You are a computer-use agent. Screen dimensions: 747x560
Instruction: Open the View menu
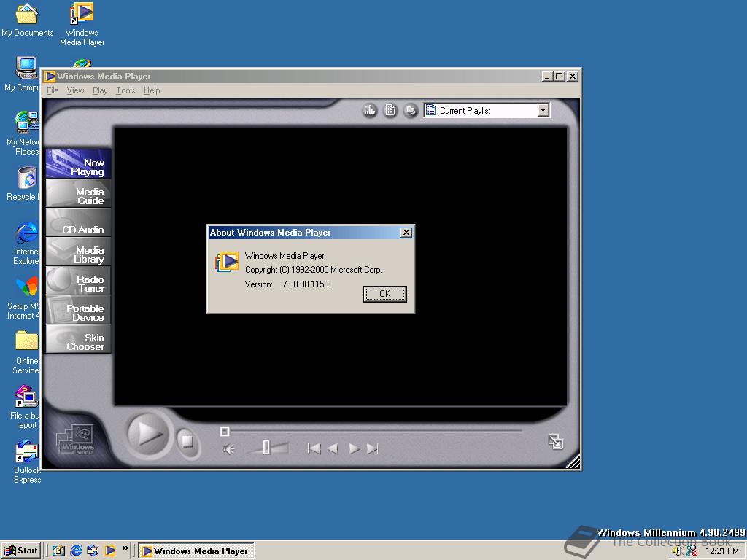point(75,90)
